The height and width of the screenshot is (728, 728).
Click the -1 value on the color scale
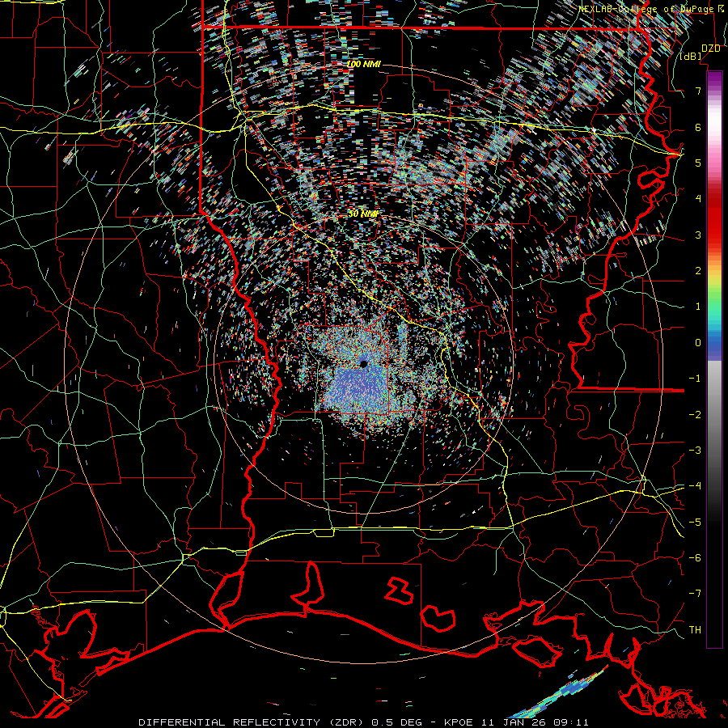coord(695,379)
